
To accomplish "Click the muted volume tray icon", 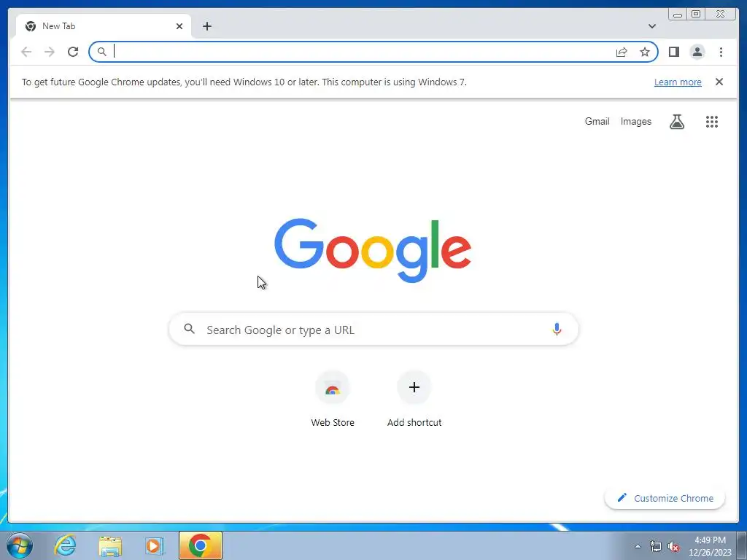I will pos(673,546).
